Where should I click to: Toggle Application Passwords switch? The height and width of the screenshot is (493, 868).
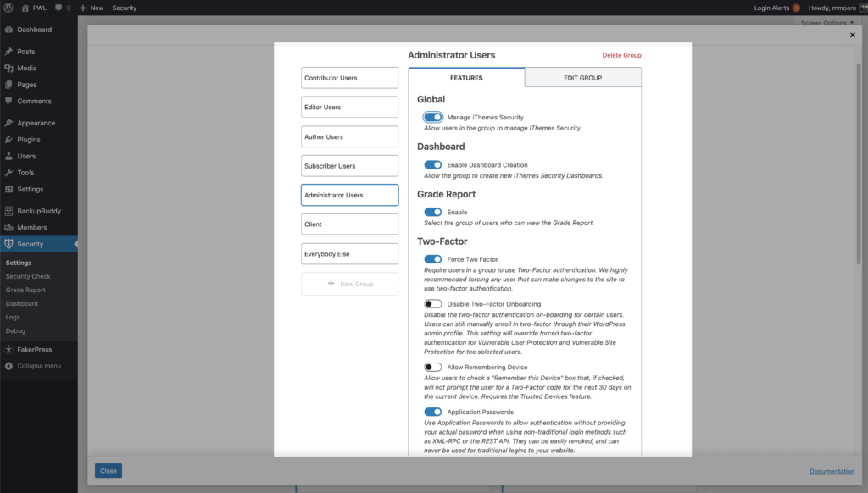433,412
